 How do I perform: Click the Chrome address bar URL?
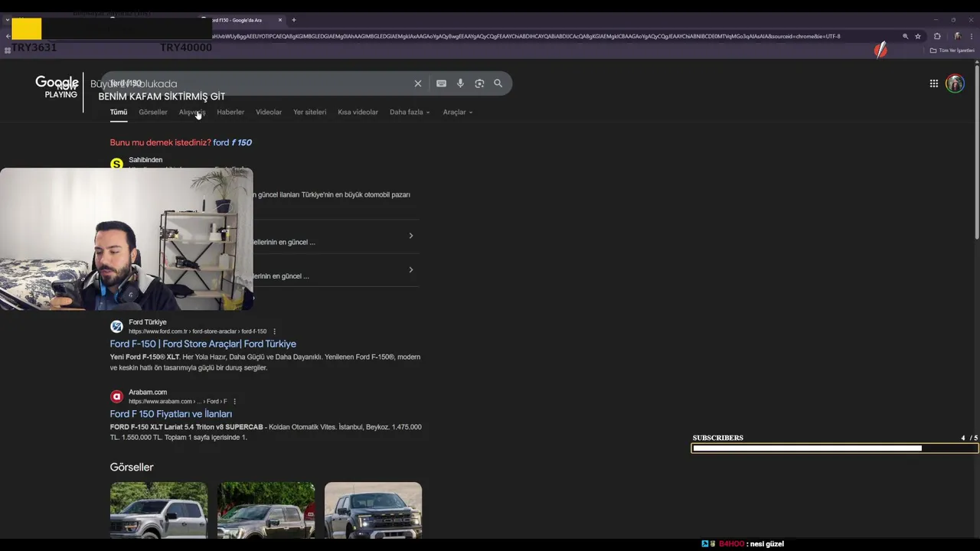pos(524,36)
